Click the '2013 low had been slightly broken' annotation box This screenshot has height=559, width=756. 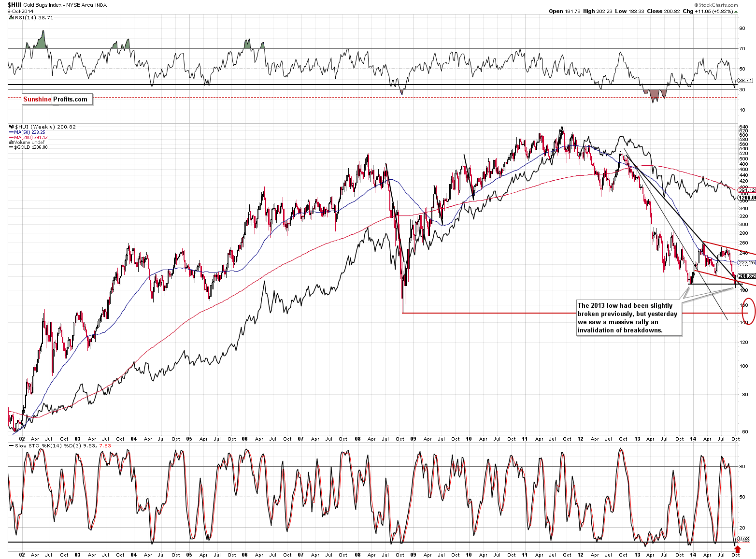[x=629, y=318]
